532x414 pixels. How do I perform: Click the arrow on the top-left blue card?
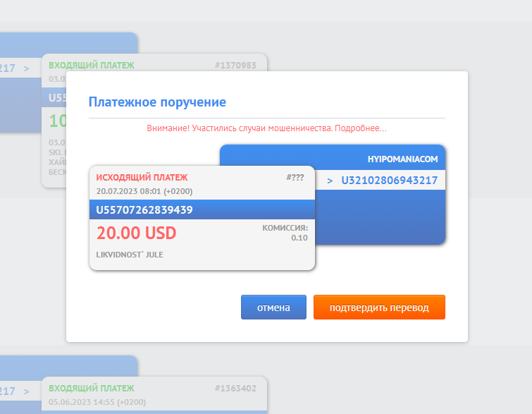tap(26, 68)
